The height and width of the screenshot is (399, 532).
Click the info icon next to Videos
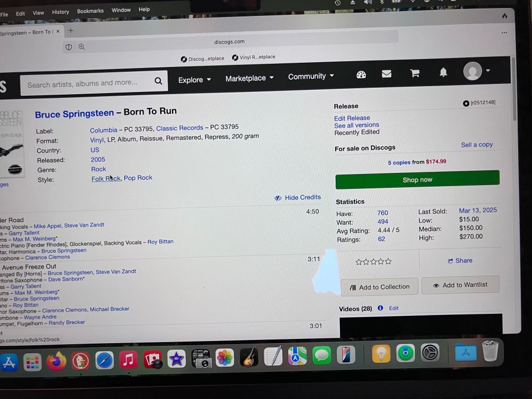tap(380, 307)
